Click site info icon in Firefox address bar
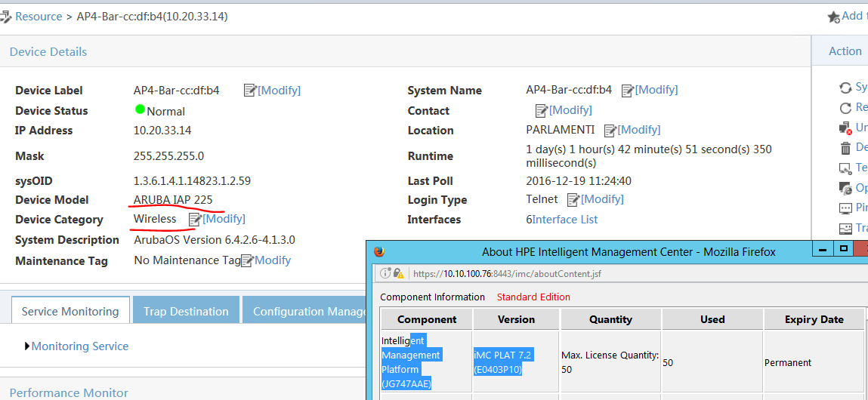Image resolution: width=868 pixels, height=400 pixels. coord(386,273)
